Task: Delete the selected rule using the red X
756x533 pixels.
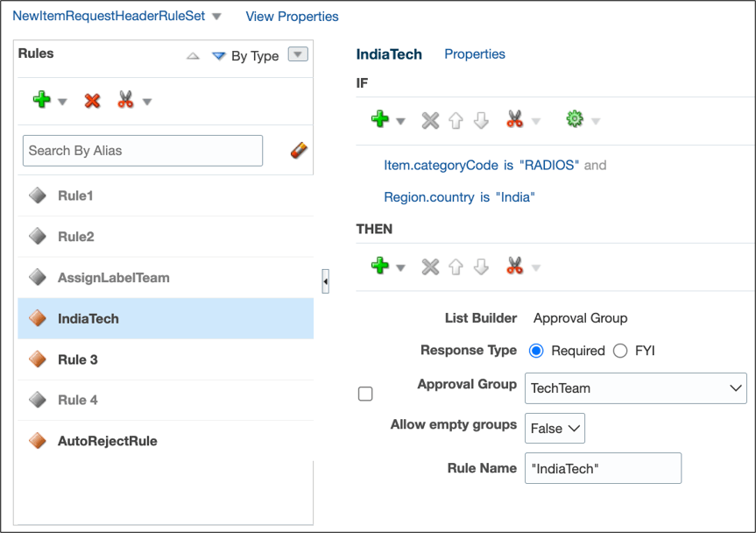Action: point(90,101)
